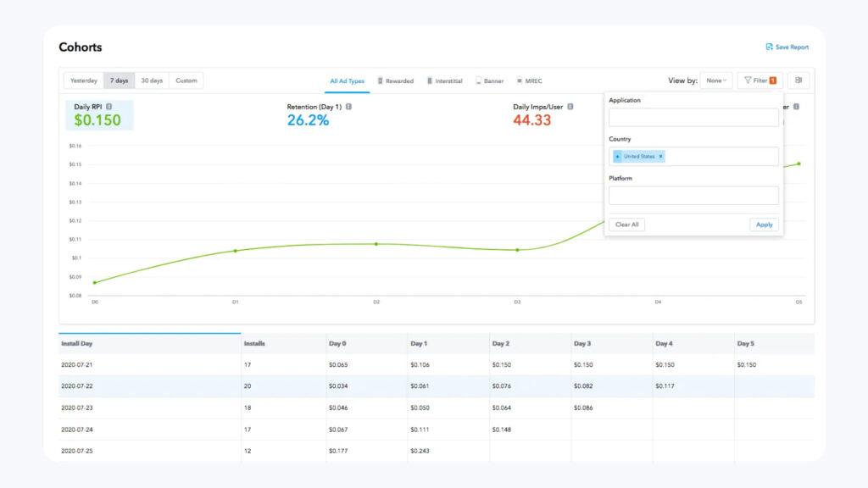Screen dimensions: 868x488
Task: Click the Save Report icon
Action: (769, 47)
